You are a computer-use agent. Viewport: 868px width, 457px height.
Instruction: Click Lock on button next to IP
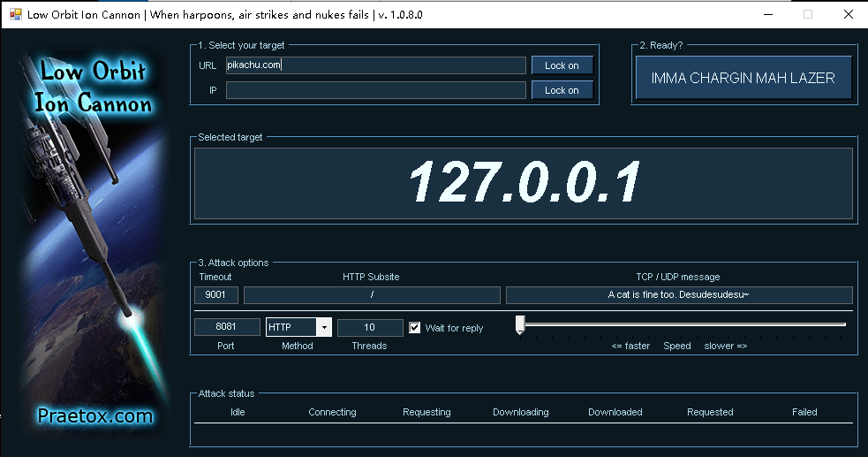(562, 90)
